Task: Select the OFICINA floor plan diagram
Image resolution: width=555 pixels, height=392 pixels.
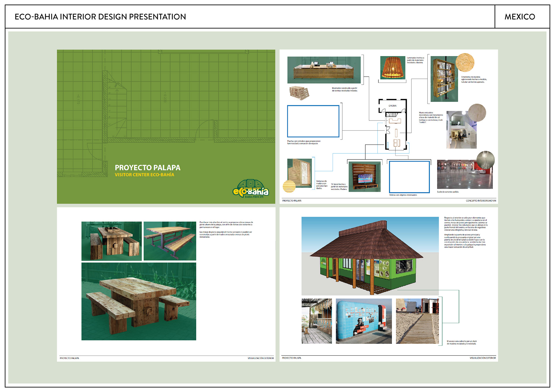Action: click(393, 125)
